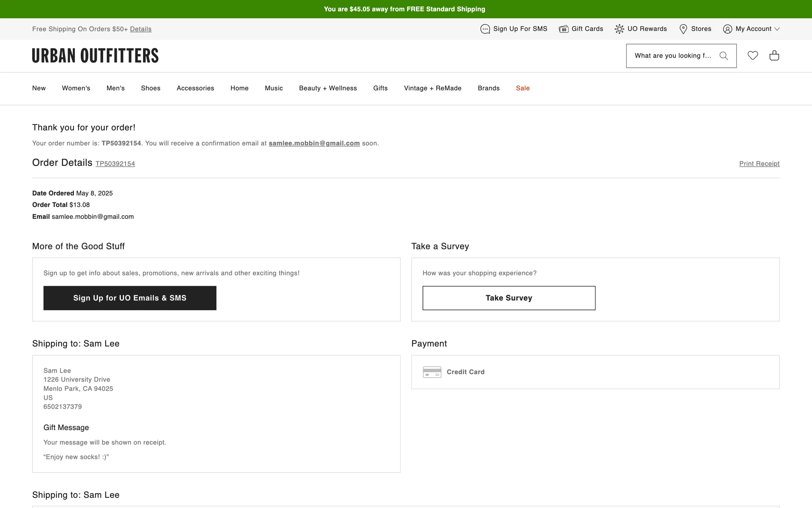The image size is (812, 508).
Task: Click the My Account profile icon
Action: 727,29
